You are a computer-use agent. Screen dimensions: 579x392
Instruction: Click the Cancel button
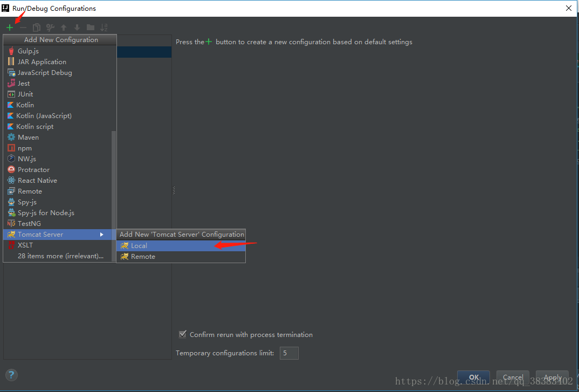[513, 377]
